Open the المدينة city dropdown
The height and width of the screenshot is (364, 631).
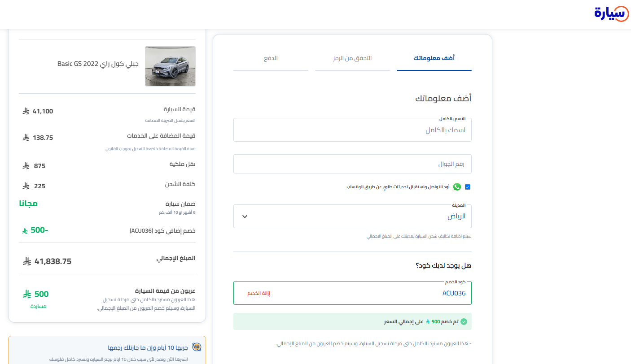(352, 216)
